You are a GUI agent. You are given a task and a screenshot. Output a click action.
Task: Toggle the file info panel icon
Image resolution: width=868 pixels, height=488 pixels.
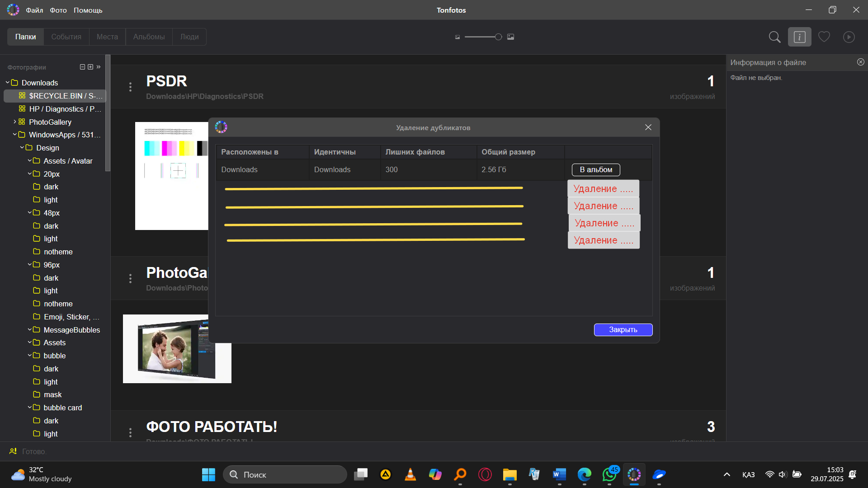click(x=799, y=37)
